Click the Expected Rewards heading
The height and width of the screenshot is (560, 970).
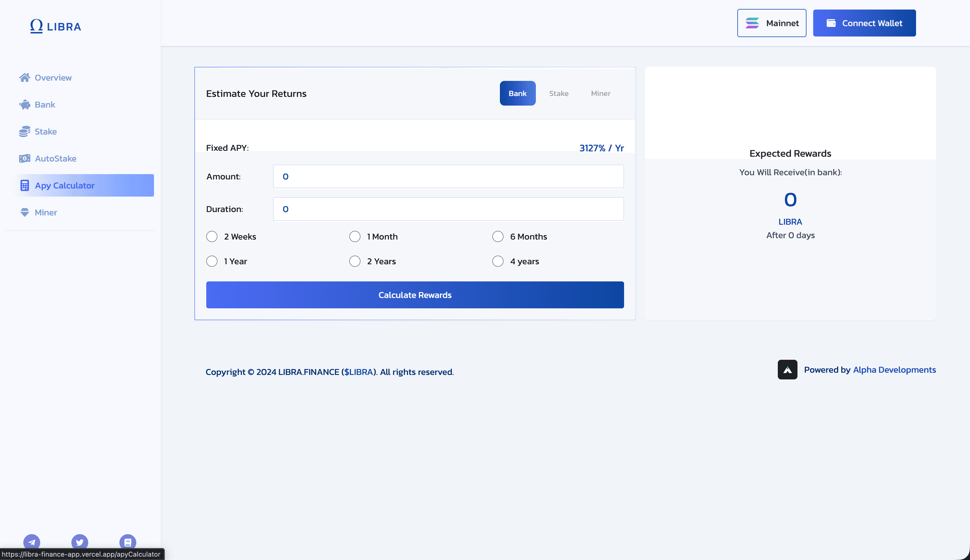pyautogui.click(x=790, y=153)
